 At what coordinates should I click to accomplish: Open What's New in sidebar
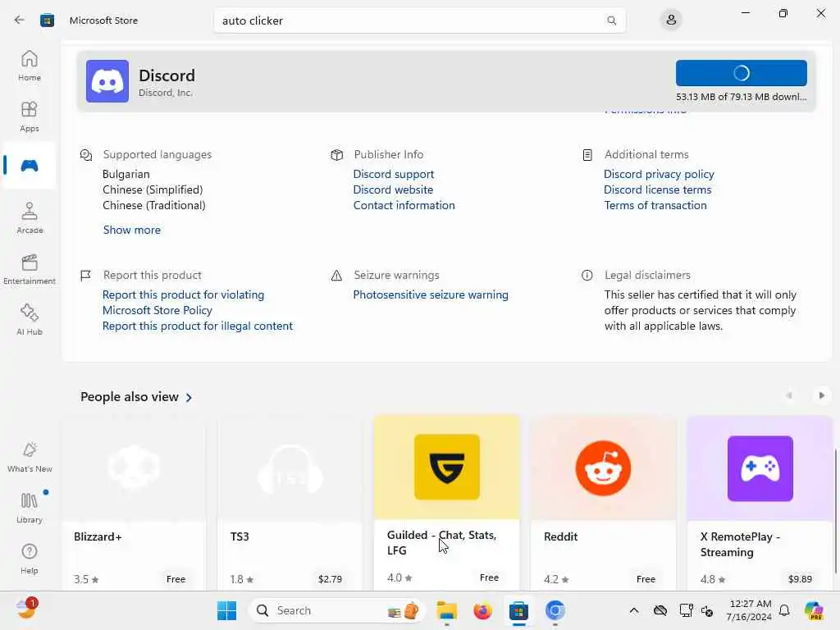[30, 458]
